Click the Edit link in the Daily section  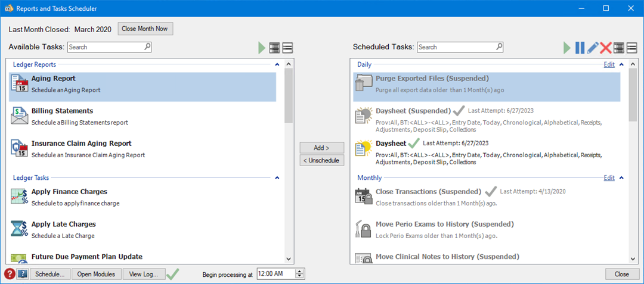tap(609, 64)
